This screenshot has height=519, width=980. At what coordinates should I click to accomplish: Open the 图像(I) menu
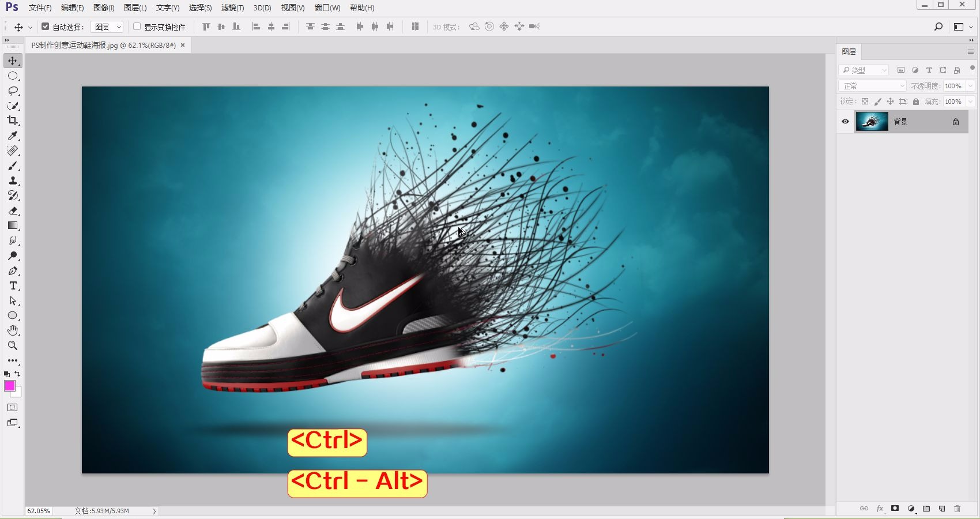104,8
